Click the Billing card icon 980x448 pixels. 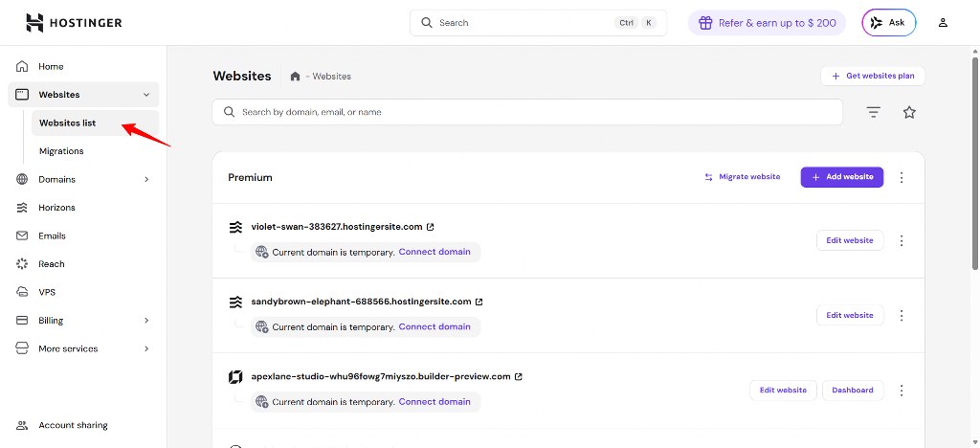(22, 320)
